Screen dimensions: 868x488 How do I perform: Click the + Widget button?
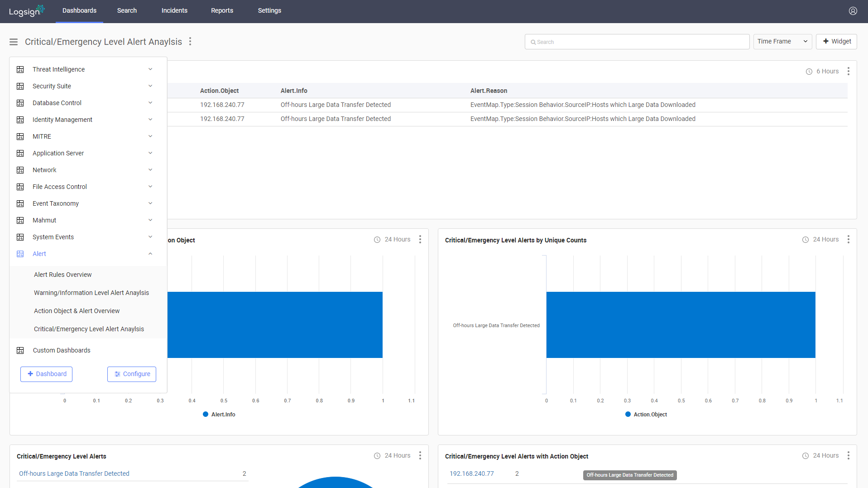[836, 41]
